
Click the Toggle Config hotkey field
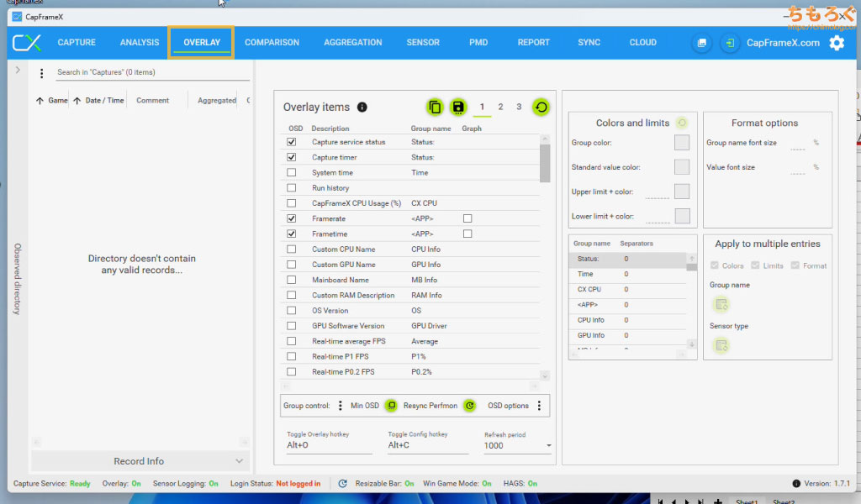point(428,445)
